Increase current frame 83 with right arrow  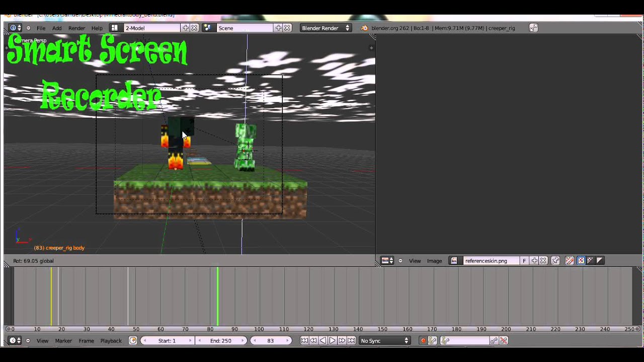[288, 340]
